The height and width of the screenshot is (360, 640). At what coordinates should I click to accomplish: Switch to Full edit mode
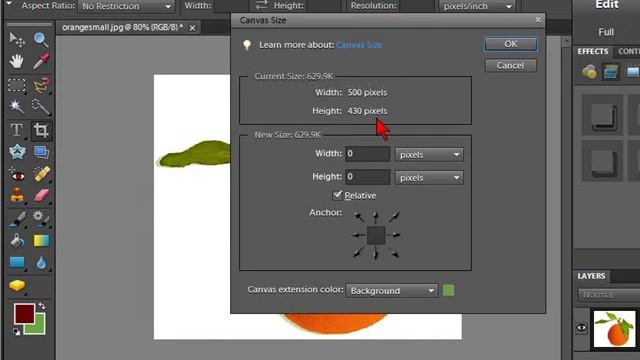click(x=606, y=32)
